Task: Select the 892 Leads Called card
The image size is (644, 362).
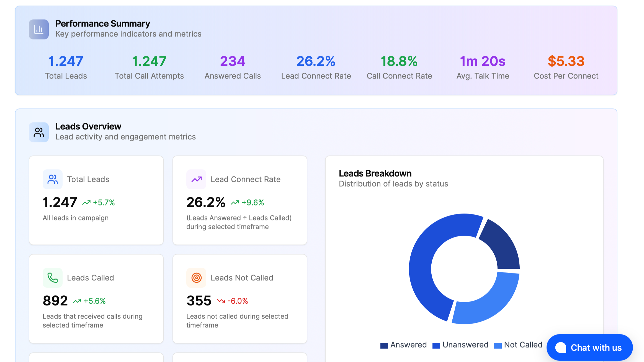Action: click(96, 299)
